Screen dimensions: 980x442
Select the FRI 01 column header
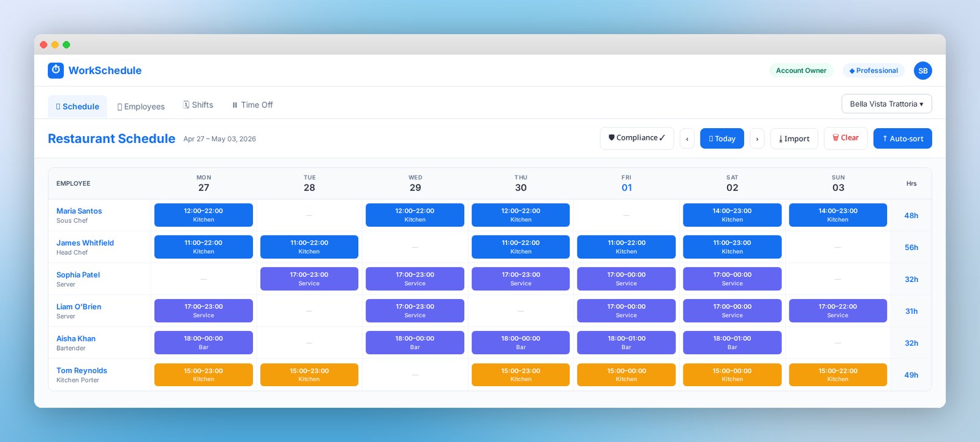coord(627,183)
